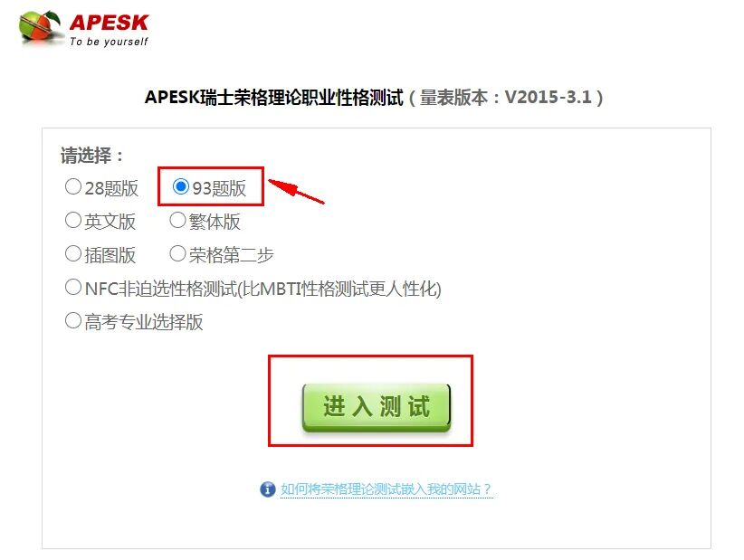Click the red APESK brand wordmark

point(110,23)
